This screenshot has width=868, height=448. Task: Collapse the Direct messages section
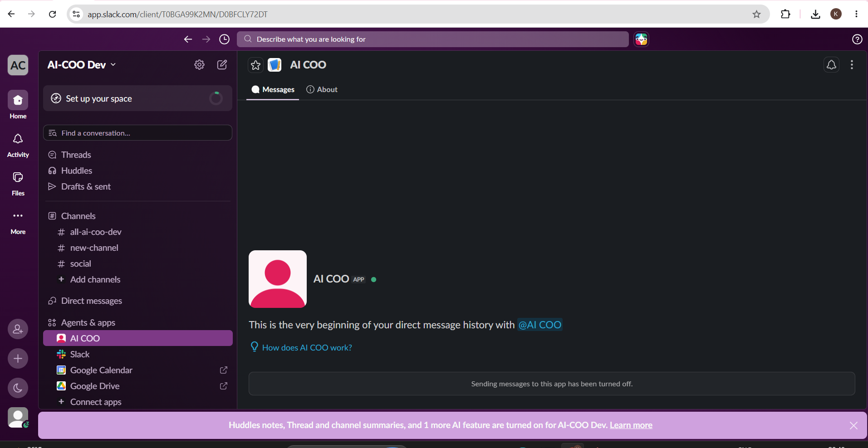91,301
